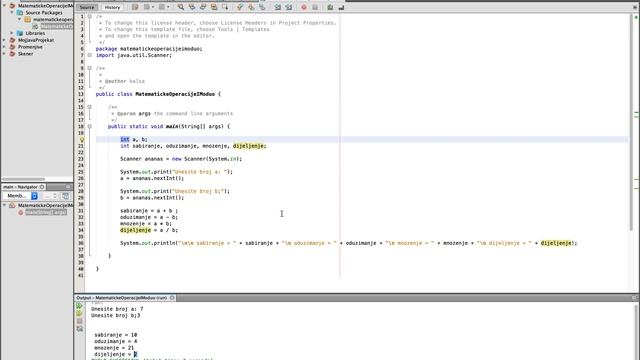Image resolution: width=640 pixels, height=360 pixels.
Task: Expand Libraries node
Action: coord(12,33)
